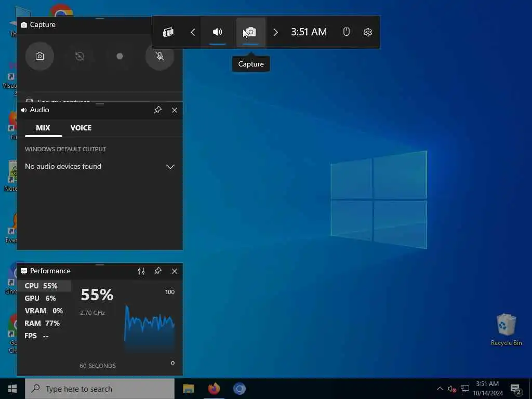The image size is (532, 399).
Task: Toggle the microphone while recording
Action: pos(159,56)
